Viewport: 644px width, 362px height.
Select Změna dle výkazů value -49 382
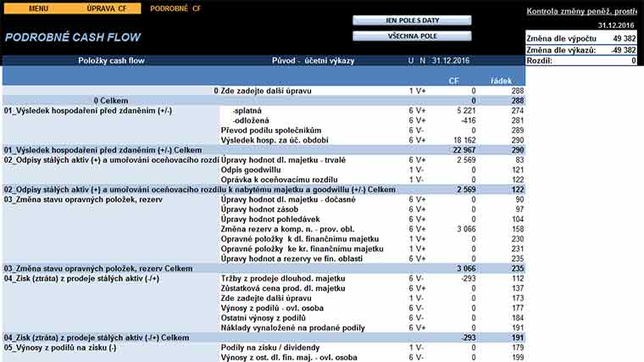point(623,50)
